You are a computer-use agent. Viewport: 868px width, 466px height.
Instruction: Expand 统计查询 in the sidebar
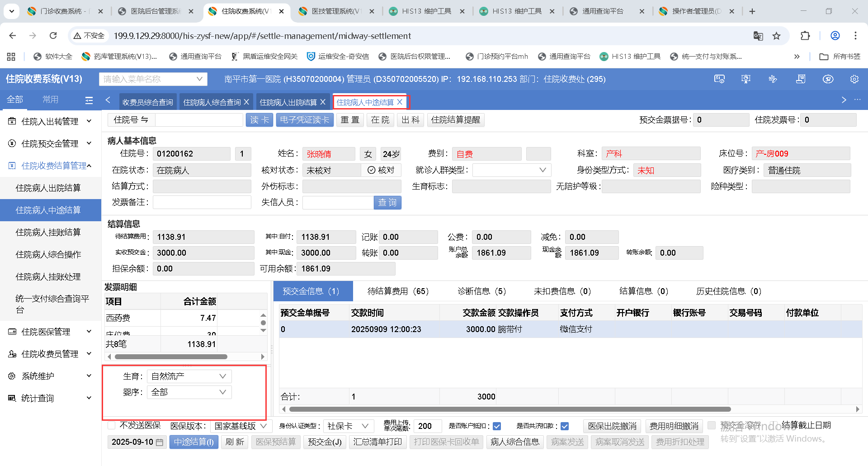pyautogui.click(x=51, y=398)
